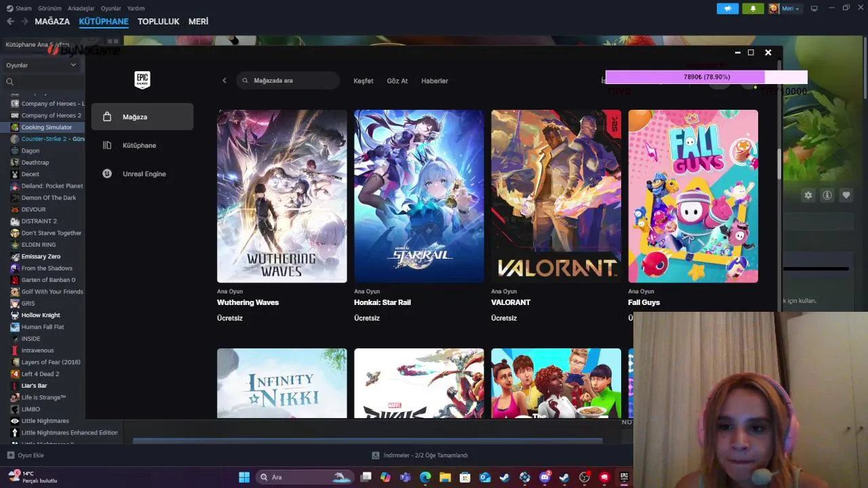868x488 pixels.
Task: Open Outlook from the taskbar
Action: click(x=485, y=477)
